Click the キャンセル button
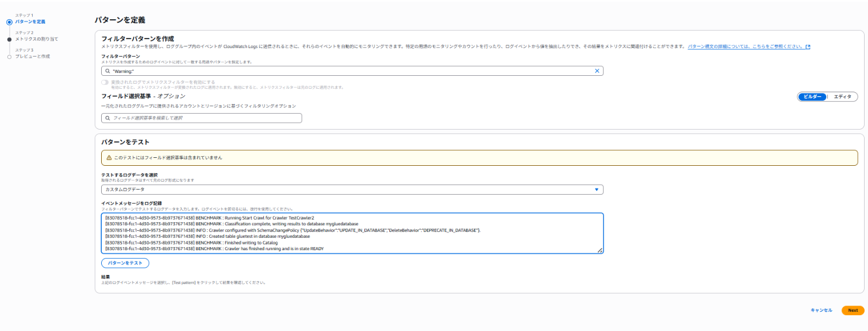 click(x=821, y=310)
